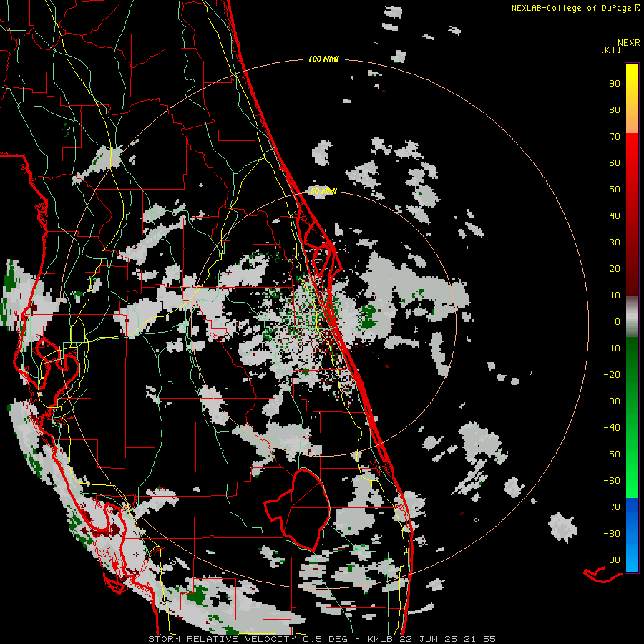
Task: Click the 10 value on the velocity scale
Action: coord(615,296)
